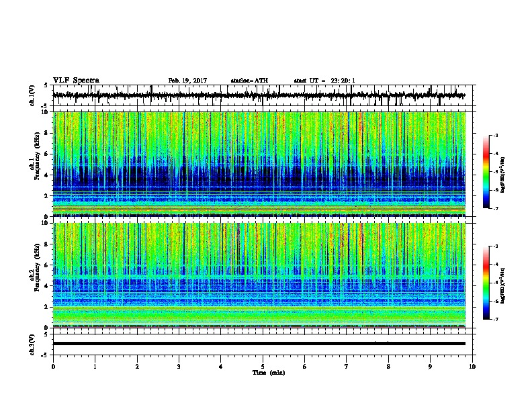Viewport: 532px width, 411px height.
Task: Click inside the ch.2 spectrogram panel
Action: pos(259,275)
